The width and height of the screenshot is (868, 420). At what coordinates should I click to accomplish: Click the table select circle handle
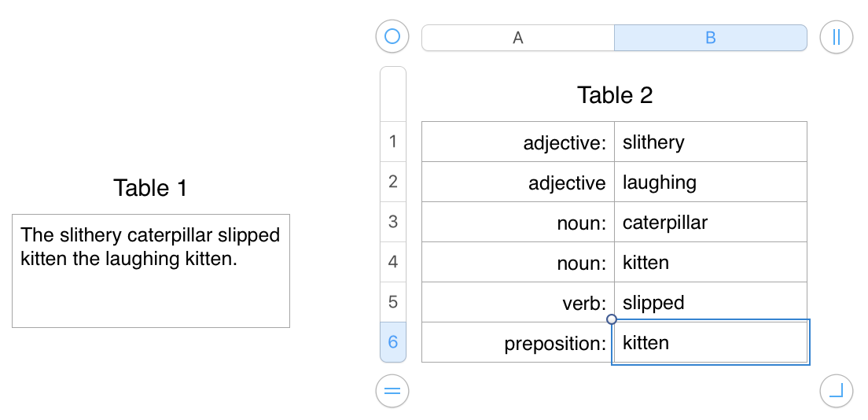point(392,36)
